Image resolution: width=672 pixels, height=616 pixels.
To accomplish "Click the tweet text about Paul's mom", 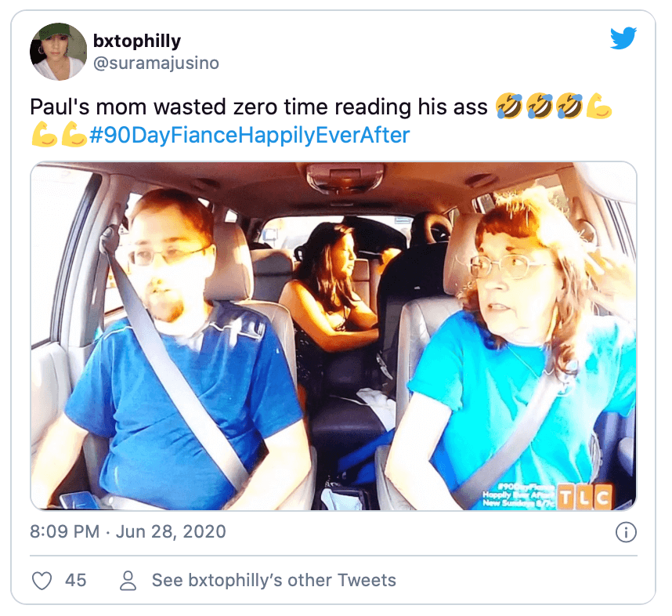I will pos(258,107).
